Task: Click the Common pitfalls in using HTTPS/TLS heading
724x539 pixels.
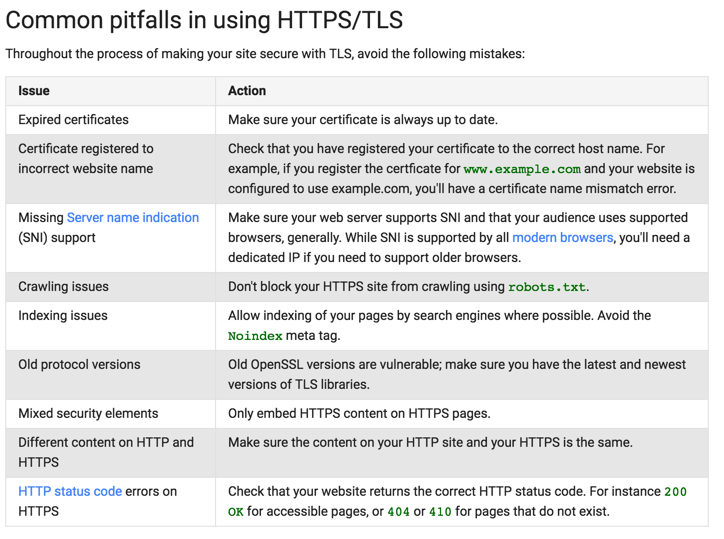Action: click(x=204, y=20)
